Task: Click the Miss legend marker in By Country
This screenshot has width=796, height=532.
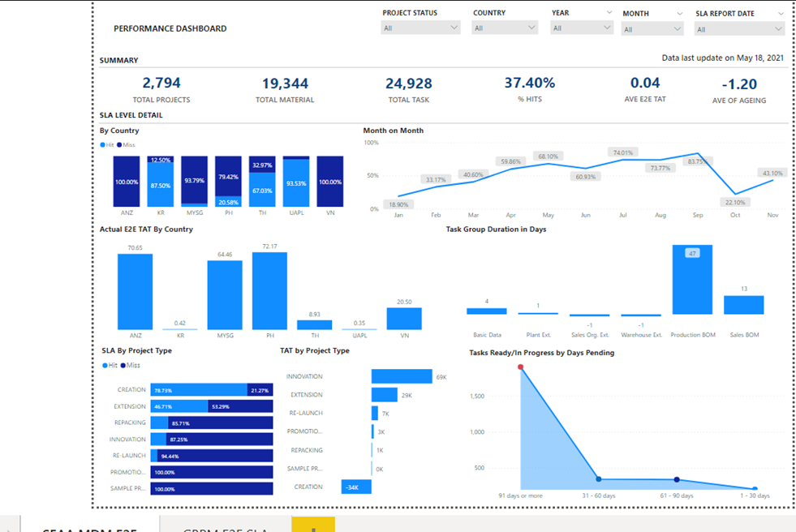Action: point(119,145)
